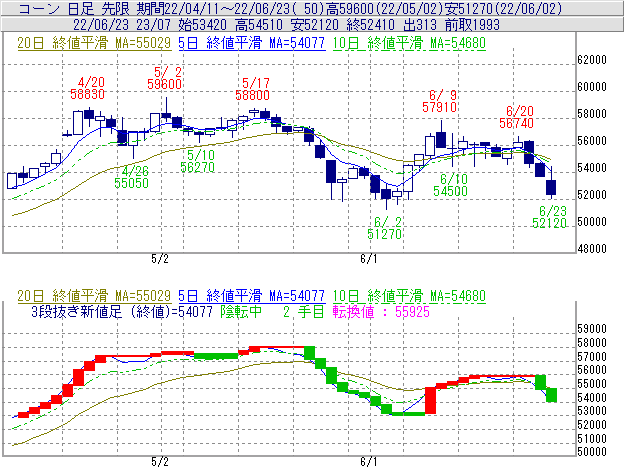Image resolution: width=624 pixels, height=475 pixels.
Task: Click the 62000 price axis label
Action: (x=592, y=60)
